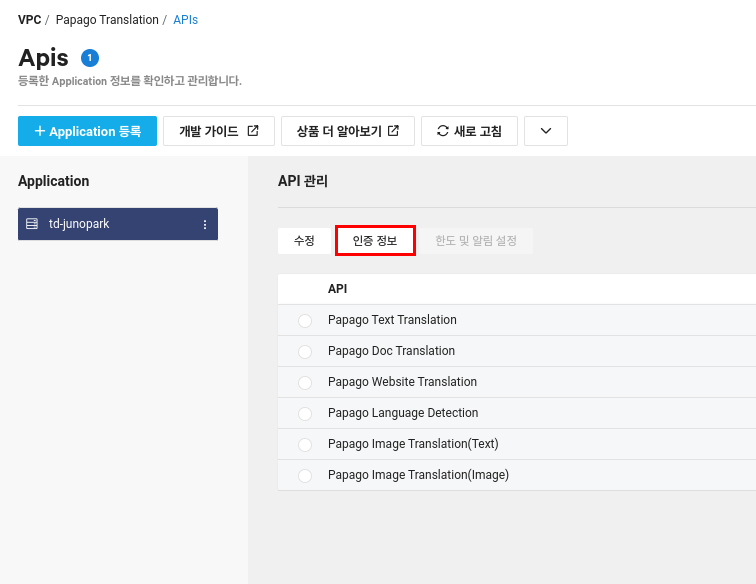Click the refresh arrows icon

click(443, 131)
